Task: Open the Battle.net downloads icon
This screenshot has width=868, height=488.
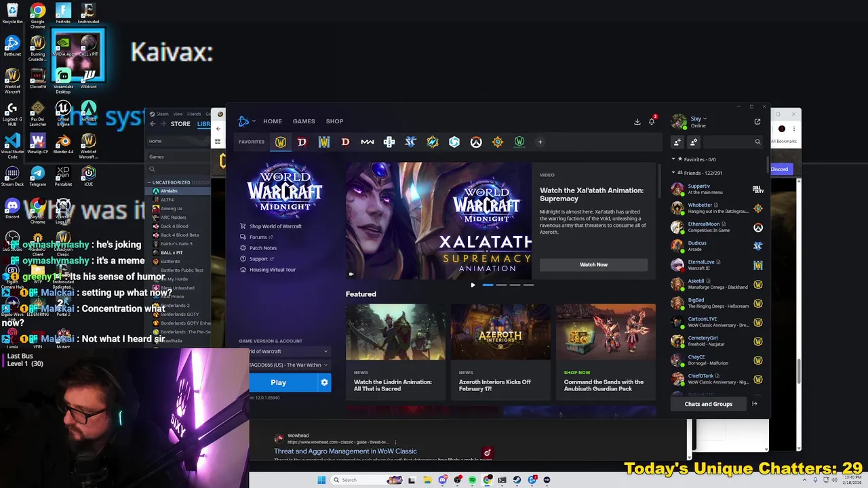Action: (637, 121)
